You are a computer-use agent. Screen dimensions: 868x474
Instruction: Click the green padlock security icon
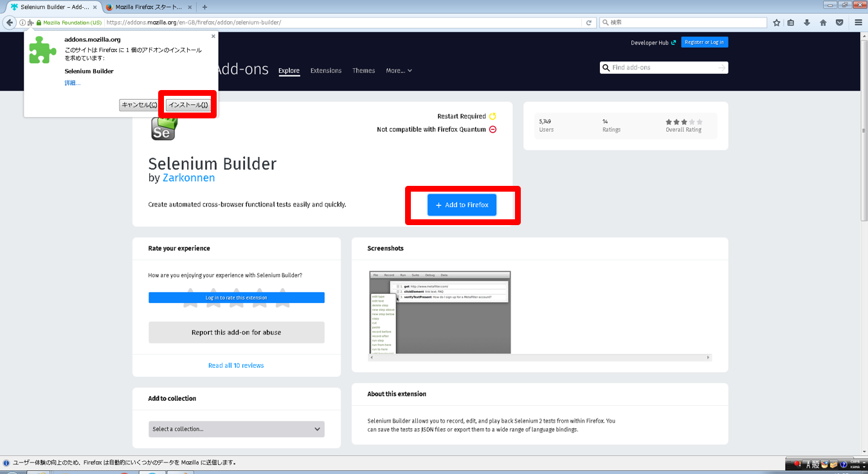point(39,23)
